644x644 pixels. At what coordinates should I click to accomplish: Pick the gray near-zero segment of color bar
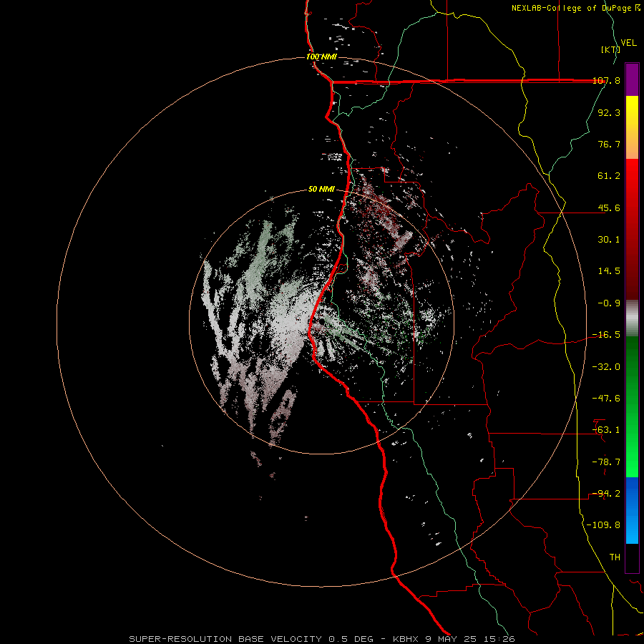(632, 318)
